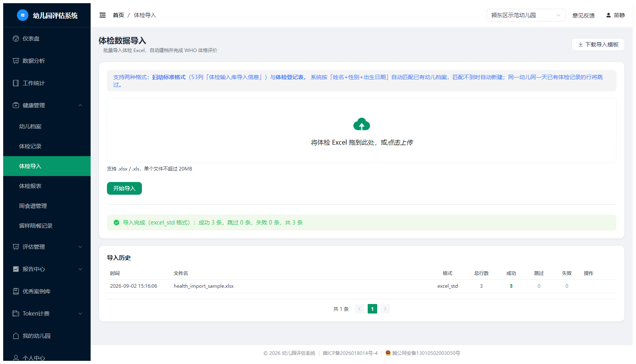636x364 pixels.
Task: Expand the 评估管理 menu chevron
Action: click(x=80, y=247)
